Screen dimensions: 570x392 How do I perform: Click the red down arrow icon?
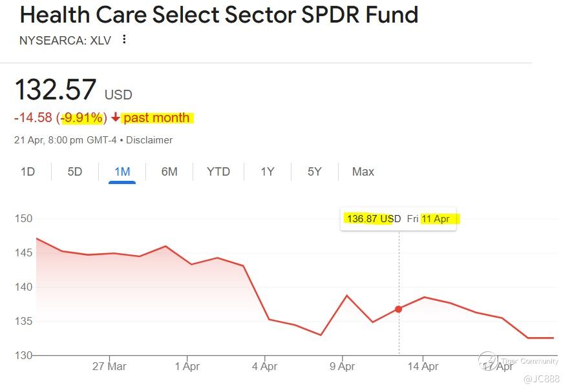point(116,118)
